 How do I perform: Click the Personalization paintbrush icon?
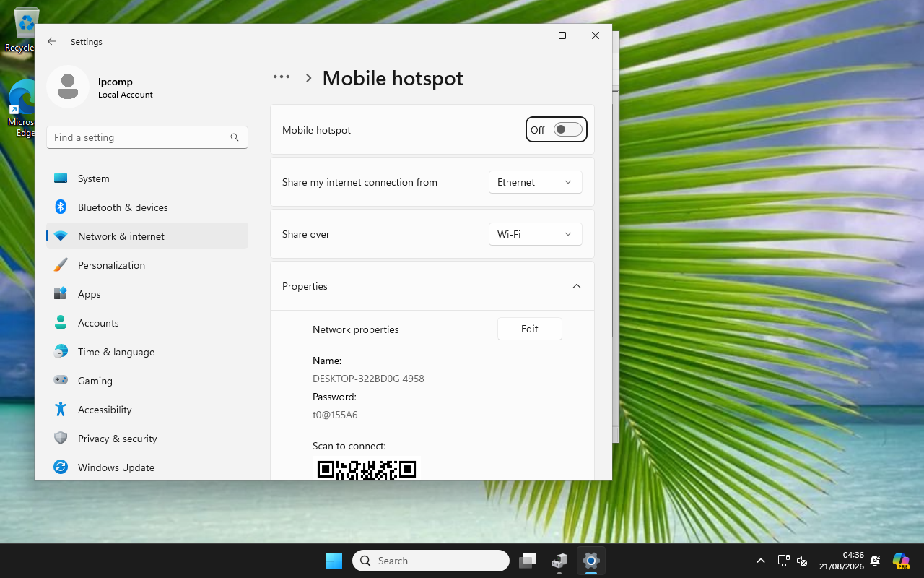61,265
